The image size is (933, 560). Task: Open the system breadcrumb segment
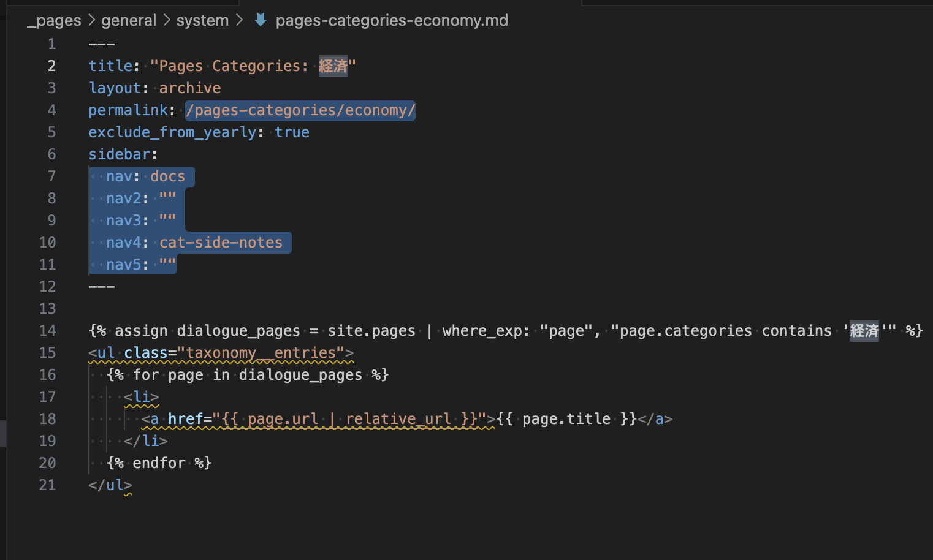click(202, 20)
